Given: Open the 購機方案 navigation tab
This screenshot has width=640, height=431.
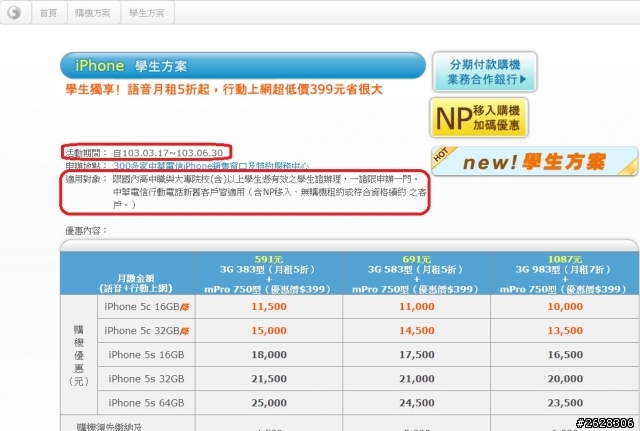Looking at the screenshot, I should point(93,13).
